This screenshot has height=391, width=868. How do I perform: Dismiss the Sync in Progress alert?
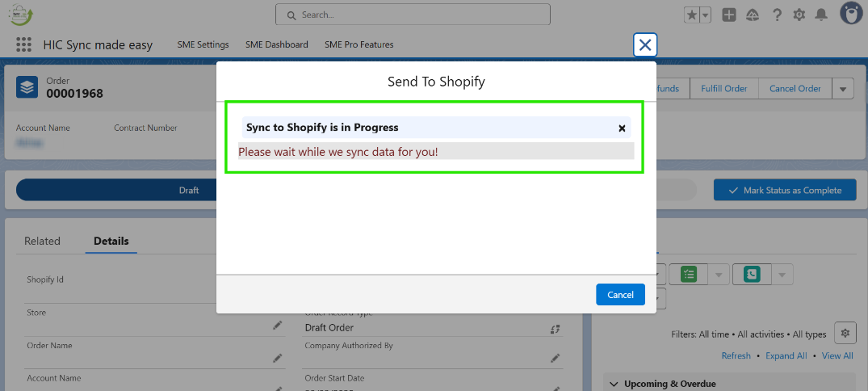622,128
